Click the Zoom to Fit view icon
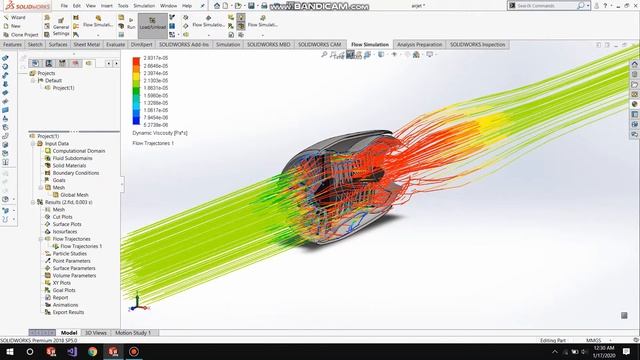This screenshot has height=360, width=640. (x=324, y=54)
